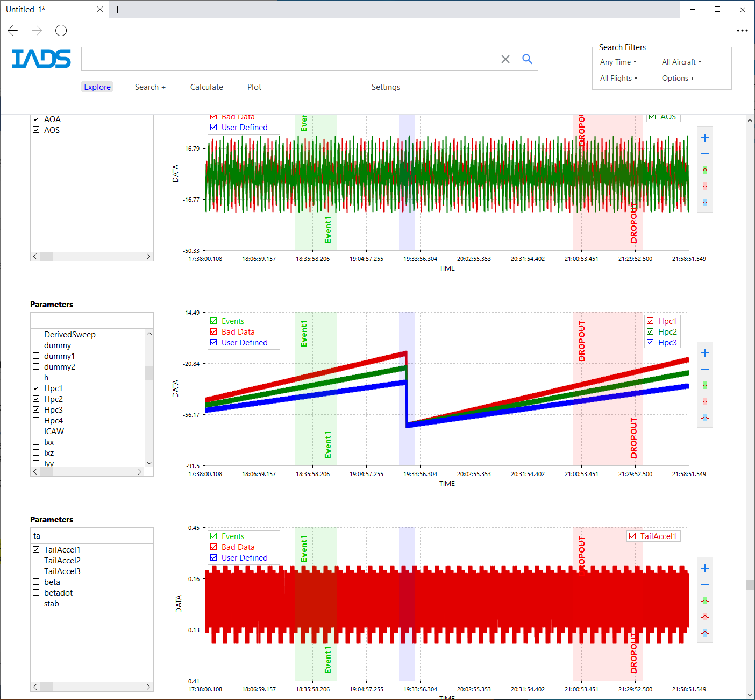Open the Search + menu
This screenshot has height=700, width=755.
[150, 87]
